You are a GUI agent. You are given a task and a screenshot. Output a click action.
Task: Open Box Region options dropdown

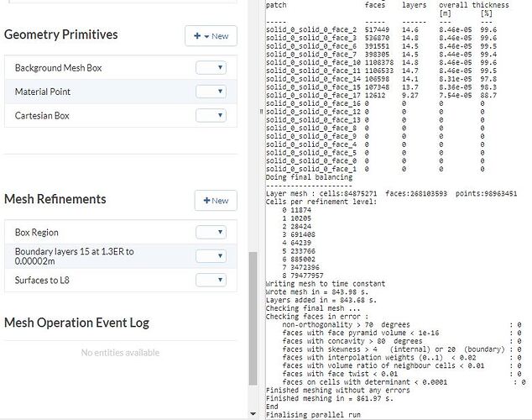pos(211,233)
